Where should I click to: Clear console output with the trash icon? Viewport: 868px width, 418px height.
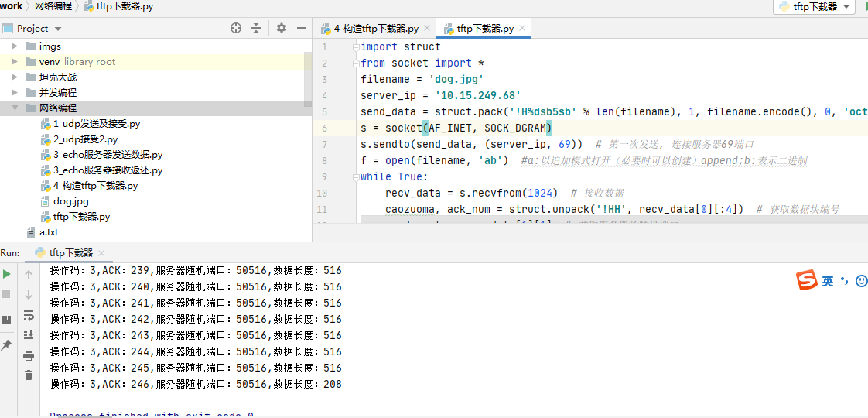point(29,375)
